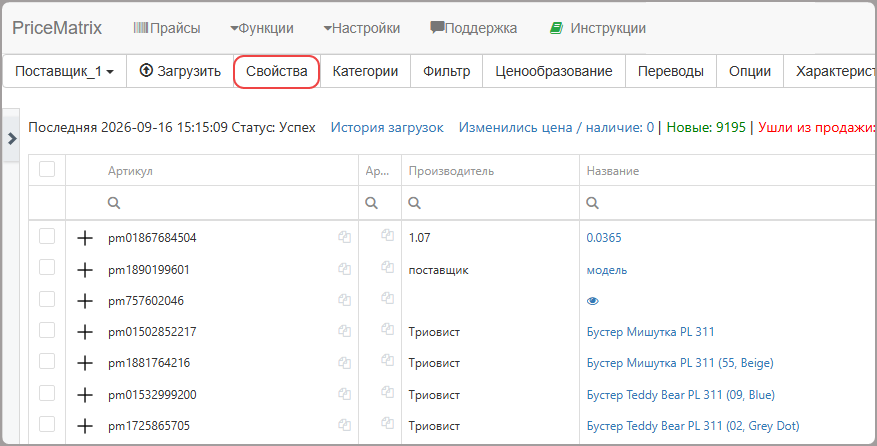Check the box for row pm01502852217
Image resolution: width=877 pixels, height=446 pixels.
pyautogui.click(x=47, y=330)
